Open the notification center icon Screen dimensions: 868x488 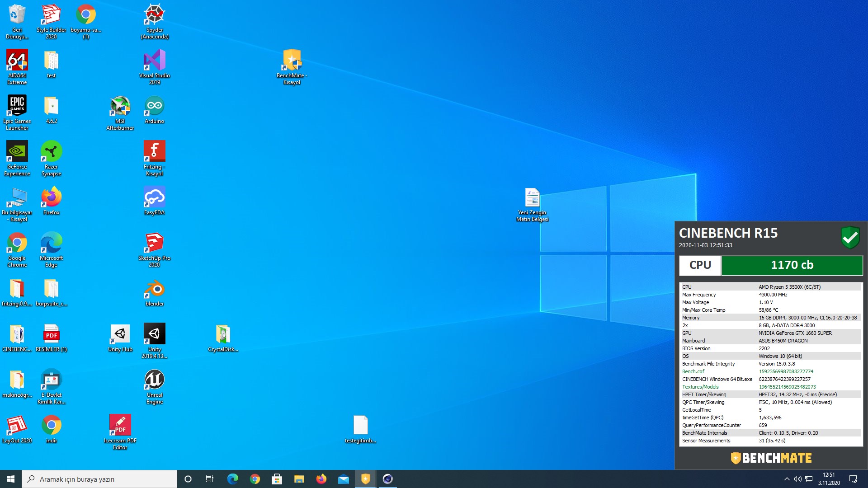pyautogui.click(x=853, y=479)
